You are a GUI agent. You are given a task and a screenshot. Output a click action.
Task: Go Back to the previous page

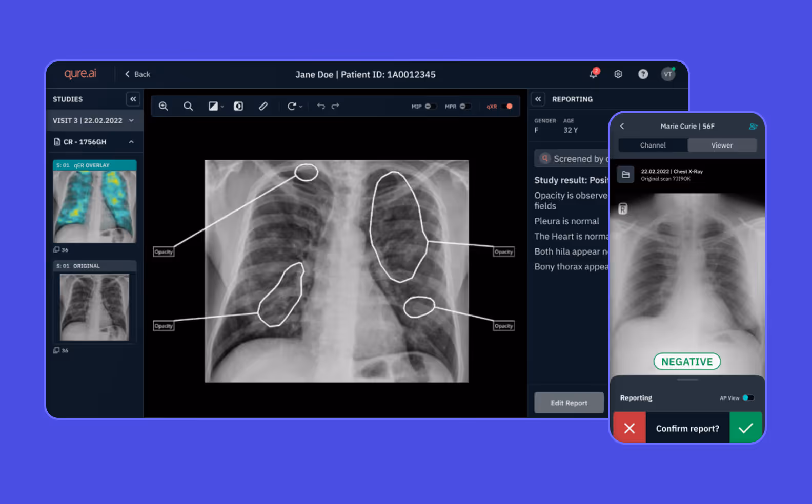click(x=137, y=74)
